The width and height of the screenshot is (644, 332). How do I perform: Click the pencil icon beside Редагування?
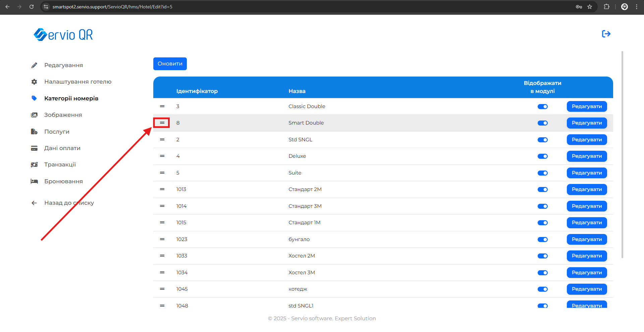click(34, 65)
